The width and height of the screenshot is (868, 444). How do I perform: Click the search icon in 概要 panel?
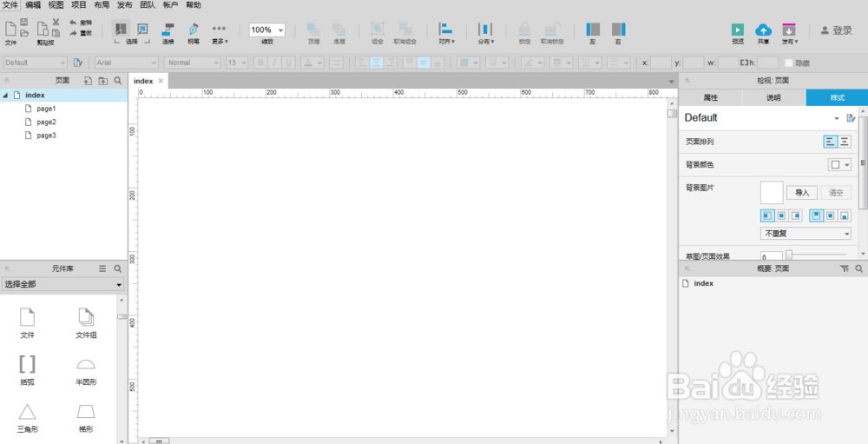coord(858,268)
